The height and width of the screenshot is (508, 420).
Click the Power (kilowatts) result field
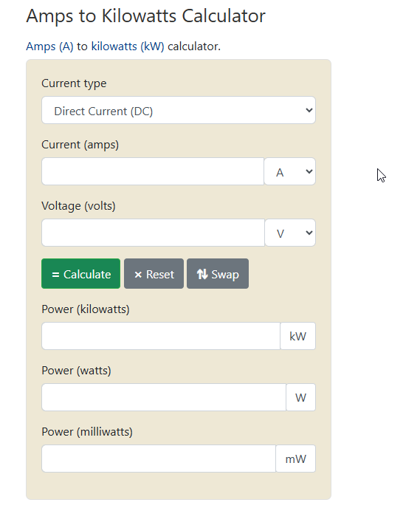(x=161, y=336)
